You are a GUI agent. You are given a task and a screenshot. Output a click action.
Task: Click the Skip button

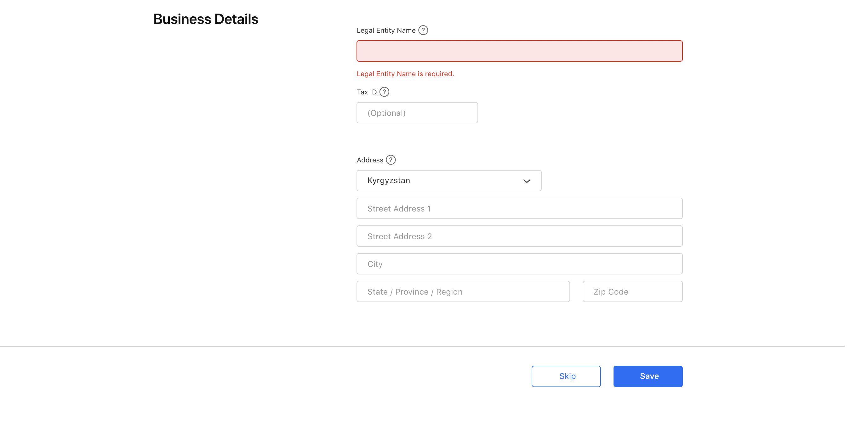pos(566,376)
